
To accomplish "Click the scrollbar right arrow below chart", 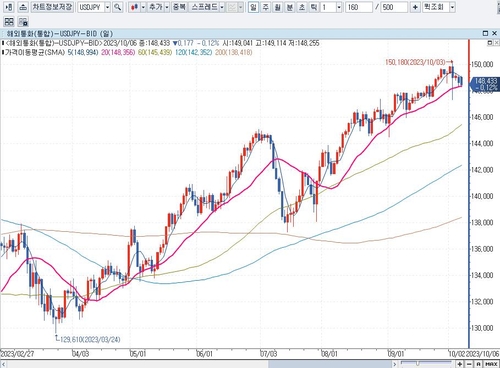I will [395, 364].
